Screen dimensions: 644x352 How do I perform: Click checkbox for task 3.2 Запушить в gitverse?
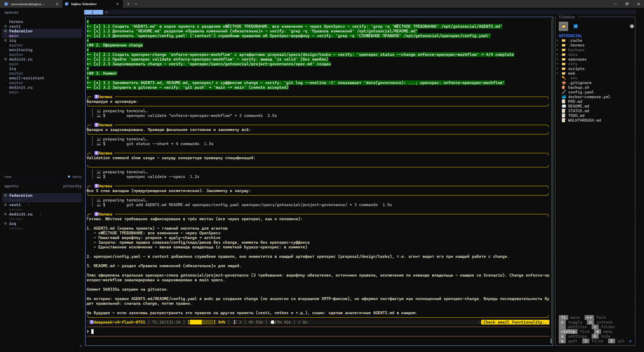[x=97, y=87]
